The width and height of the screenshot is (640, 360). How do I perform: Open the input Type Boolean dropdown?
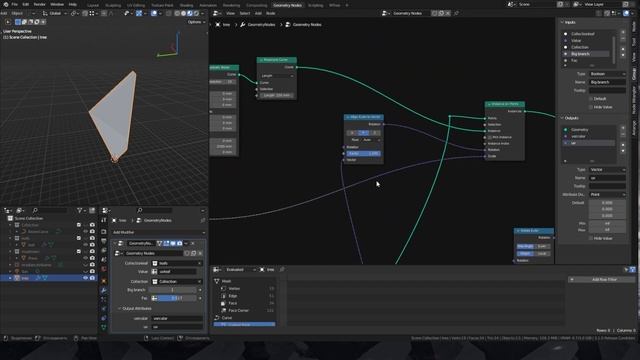[x=607, y=74]
